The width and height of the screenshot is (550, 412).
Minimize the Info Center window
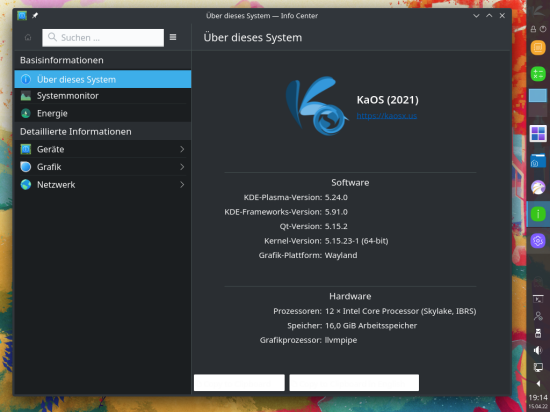476,16
